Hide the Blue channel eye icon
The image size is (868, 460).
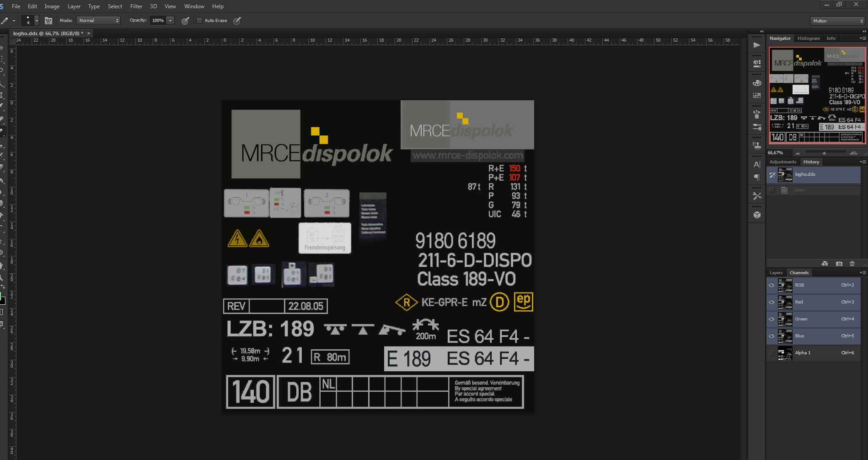tap(772, 336)
